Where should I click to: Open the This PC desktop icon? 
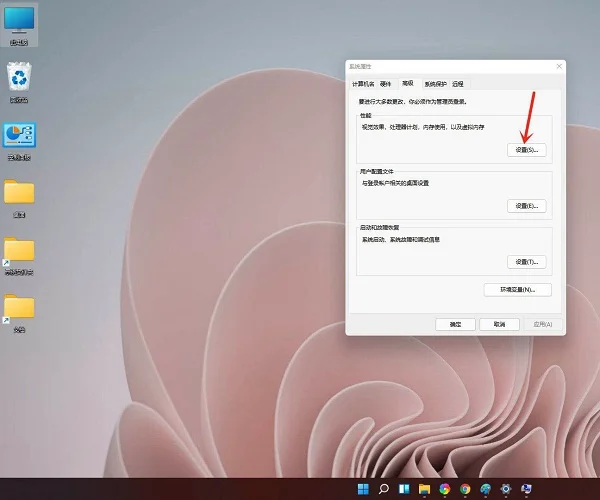pos(19,25)
